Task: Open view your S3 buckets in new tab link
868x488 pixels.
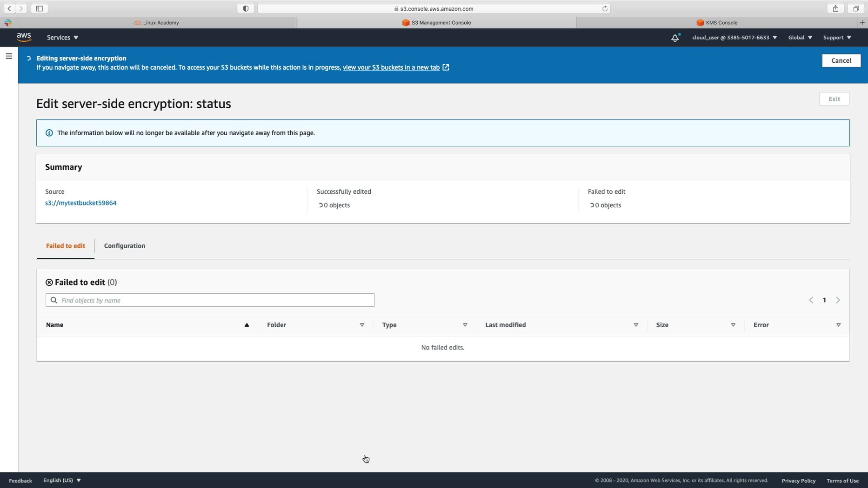Action: 391,67
